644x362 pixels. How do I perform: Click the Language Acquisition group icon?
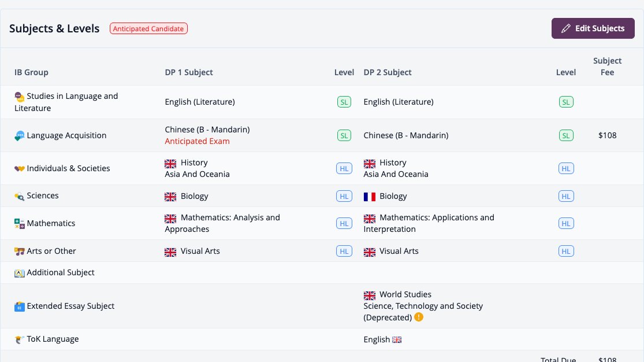(19, 136)
